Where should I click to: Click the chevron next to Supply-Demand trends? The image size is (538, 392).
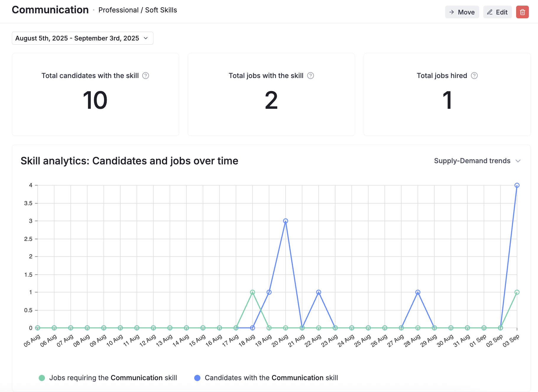[518, 161]
